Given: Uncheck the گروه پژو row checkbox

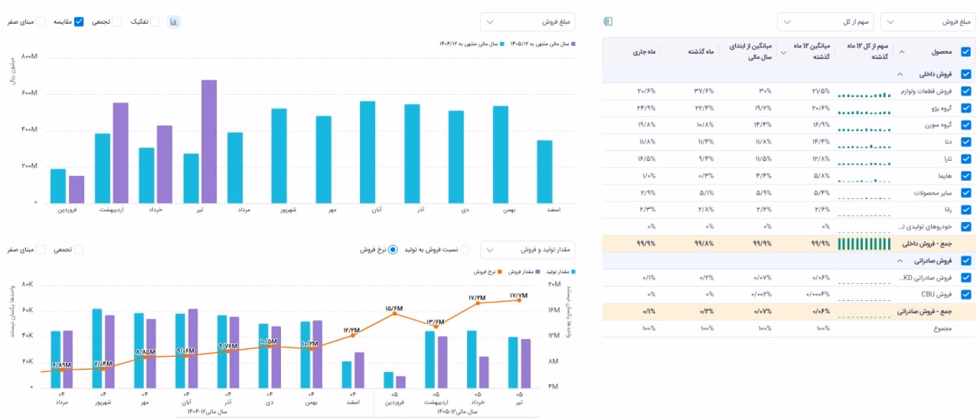Looking at the screenshot, I should coord(965,109).
